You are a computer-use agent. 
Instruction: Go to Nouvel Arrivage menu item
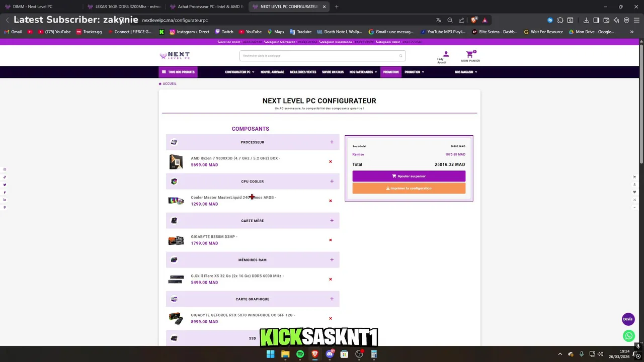click(x=272, y=72)
